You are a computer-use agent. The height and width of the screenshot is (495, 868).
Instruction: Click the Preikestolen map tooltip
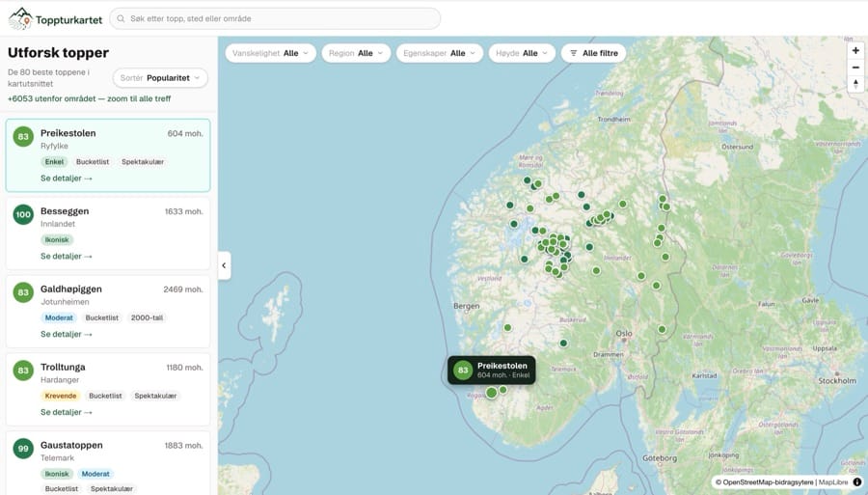click(492, 371)
